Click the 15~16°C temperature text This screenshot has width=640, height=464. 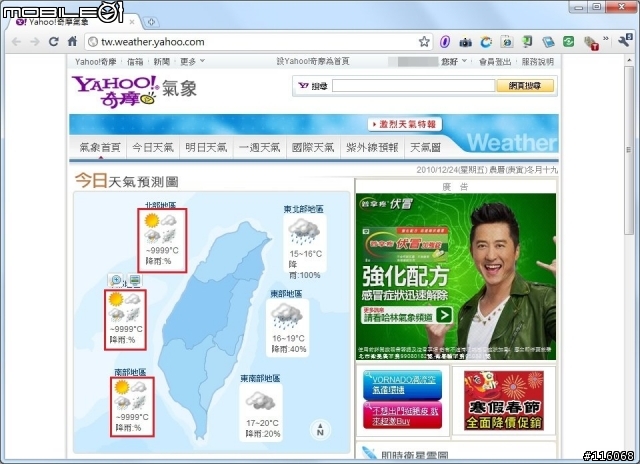(x=306, y=254)
